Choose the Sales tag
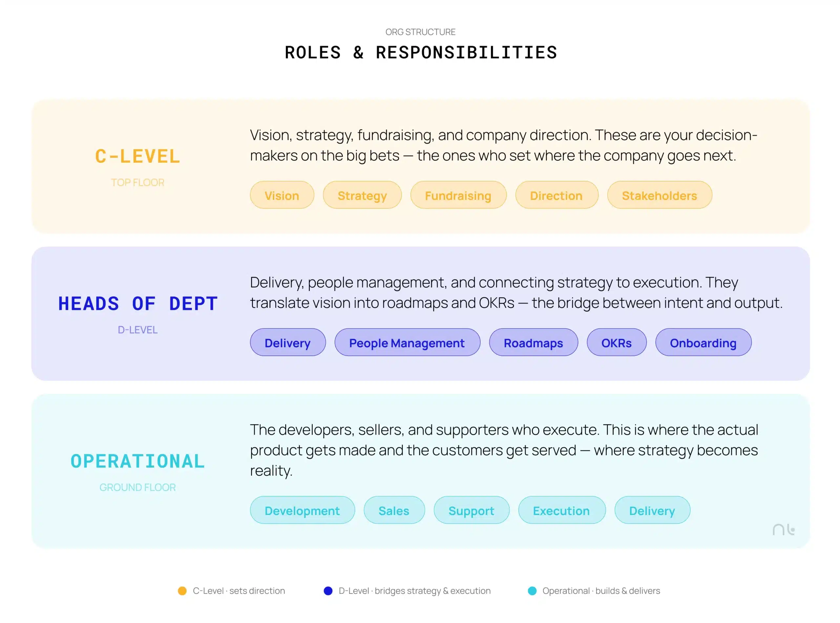Image resolution: width=840 pixels, height=623 pixels. coord(394,510)
